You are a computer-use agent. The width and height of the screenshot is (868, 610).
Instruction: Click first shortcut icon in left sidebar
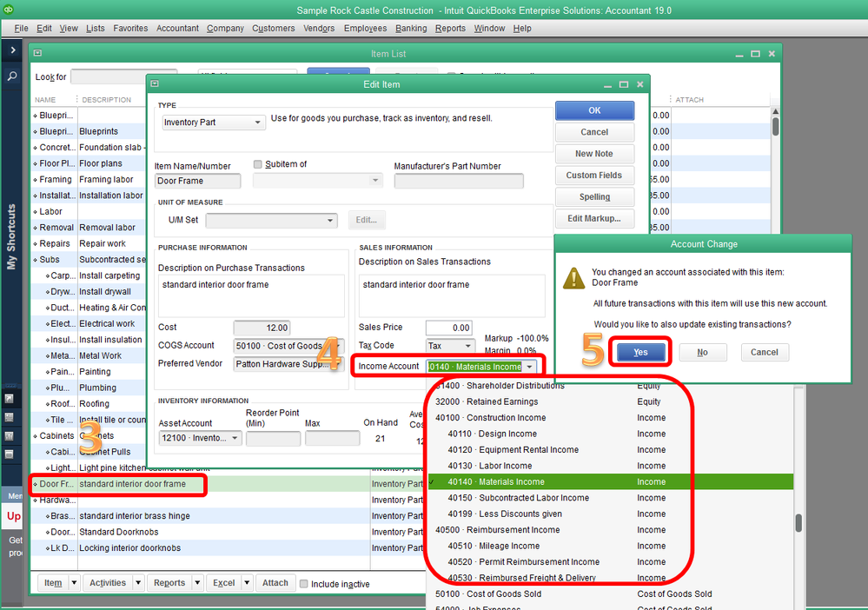point(9,399)
